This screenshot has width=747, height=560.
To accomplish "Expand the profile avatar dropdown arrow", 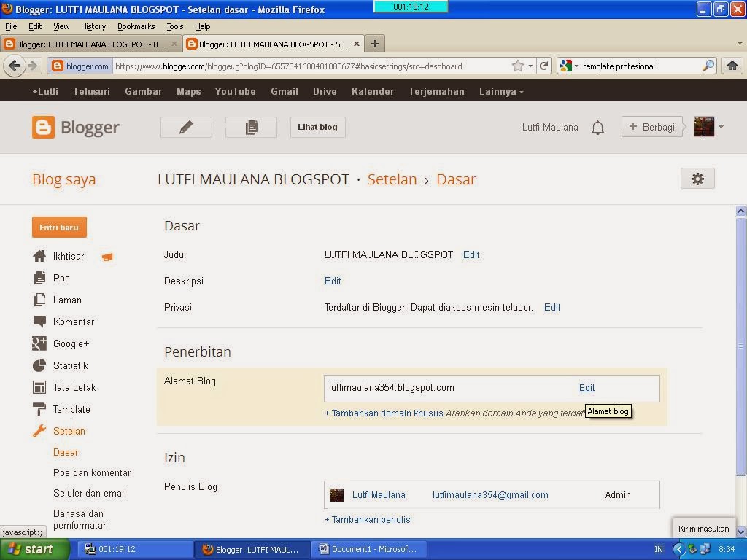I will (721, 127).
